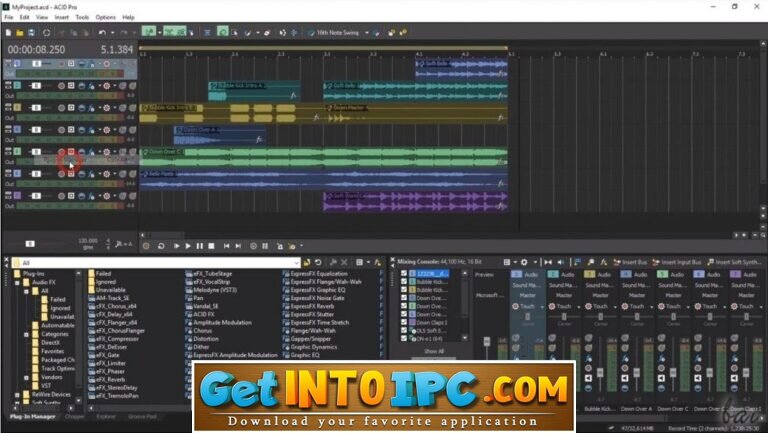This screenshot has height=433, width=768.
Task: Open the Insert menu
Action: click(62, 17)
